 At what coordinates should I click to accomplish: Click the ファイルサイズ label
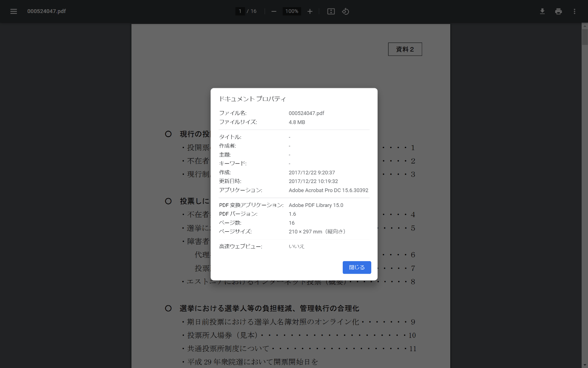[x=238, y=122]
